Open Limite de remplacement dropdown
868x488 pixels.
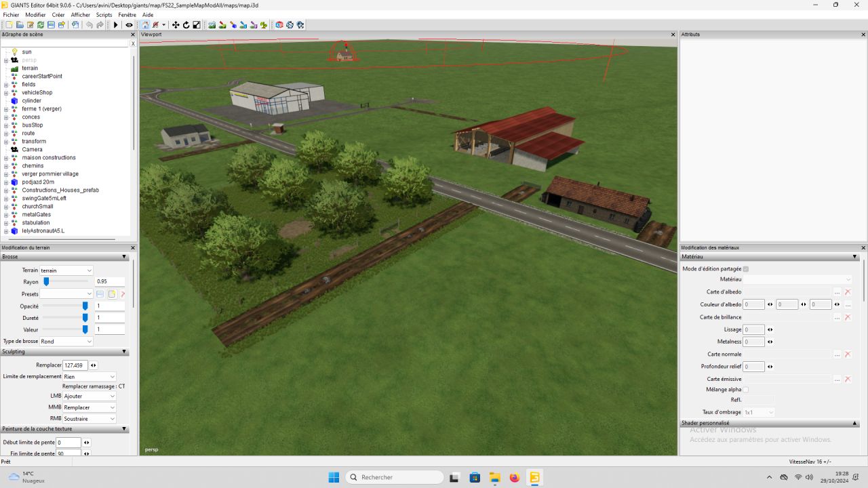(x=90, y=377)
